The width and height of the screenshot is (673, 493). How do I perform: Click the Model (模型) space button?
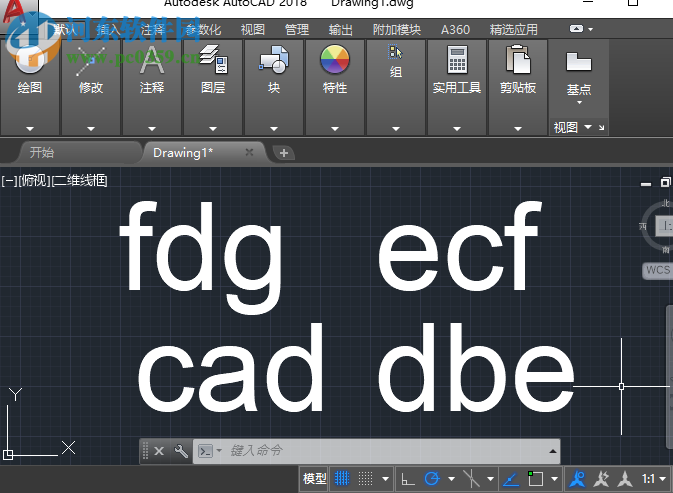315,478
